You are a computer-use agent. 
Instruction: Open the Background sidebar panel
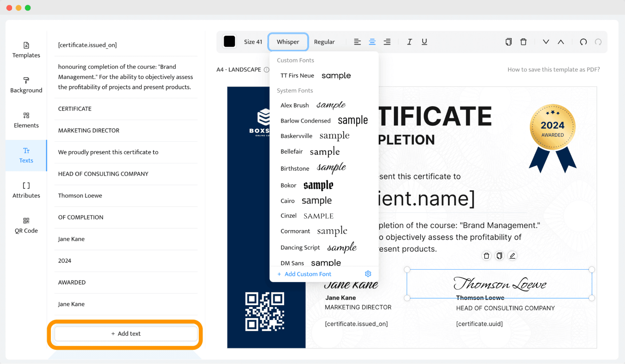[26, 85]
